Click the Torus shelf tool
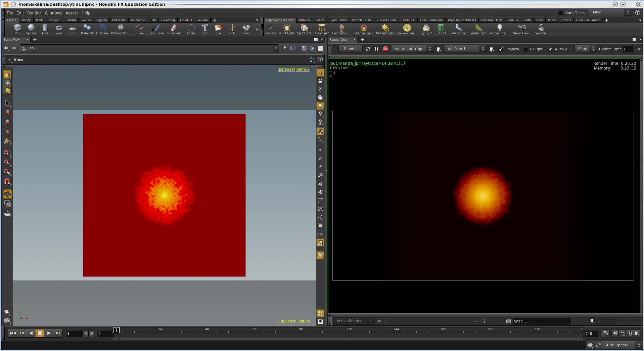 58,29
